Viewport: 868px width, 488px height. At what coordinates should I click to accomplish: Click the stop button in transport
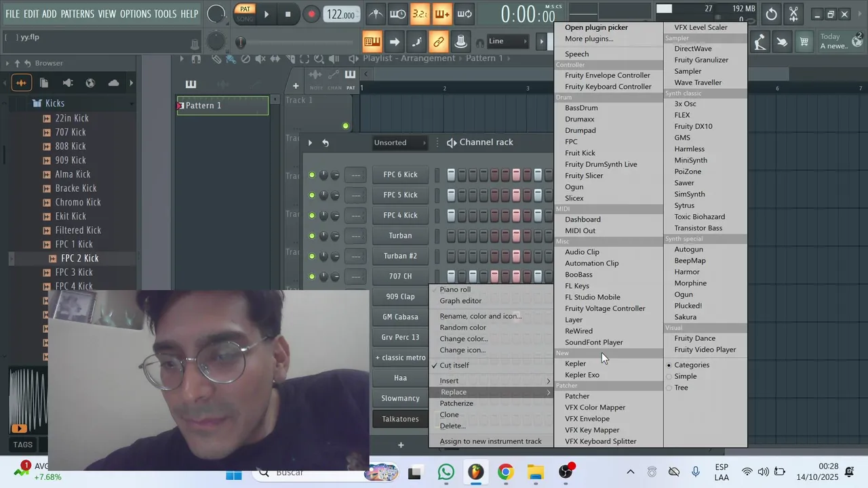click(288, 14)
